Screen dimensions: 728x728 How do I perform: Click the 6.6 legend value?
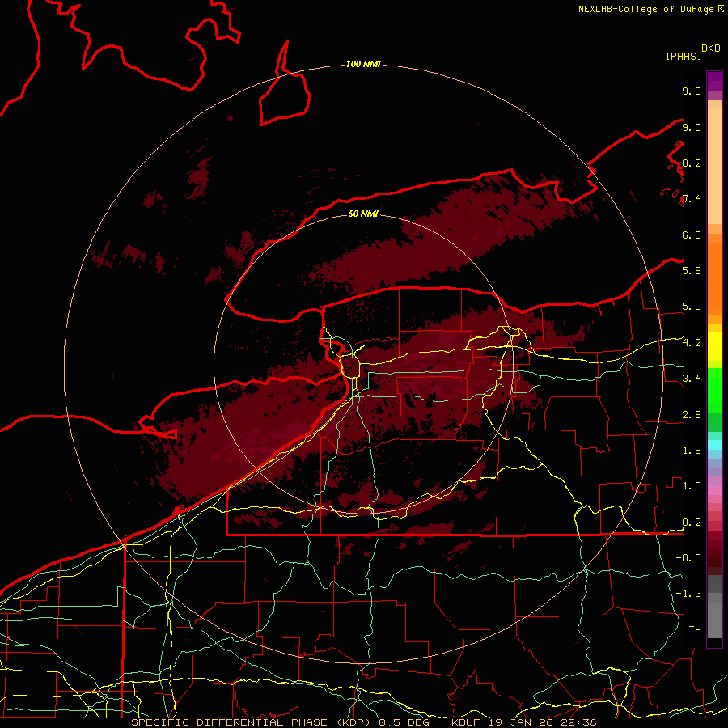point(692,235)
